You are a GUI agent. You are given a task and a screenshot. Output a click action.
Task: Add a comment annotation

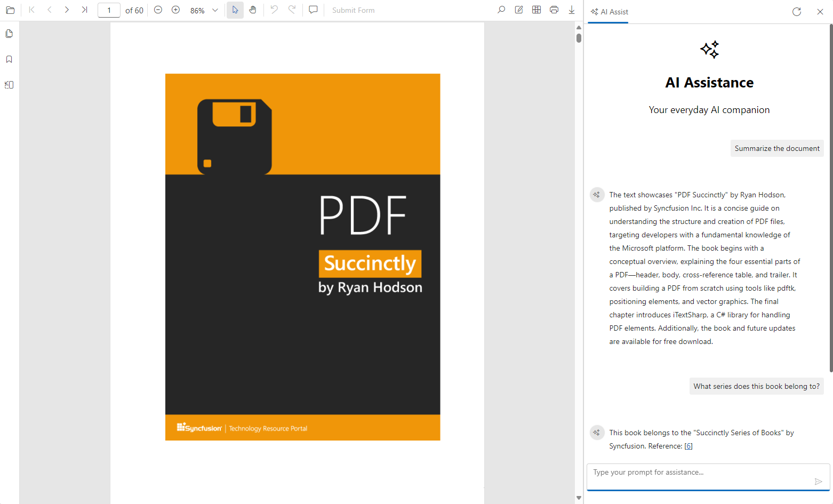(313, 10)
